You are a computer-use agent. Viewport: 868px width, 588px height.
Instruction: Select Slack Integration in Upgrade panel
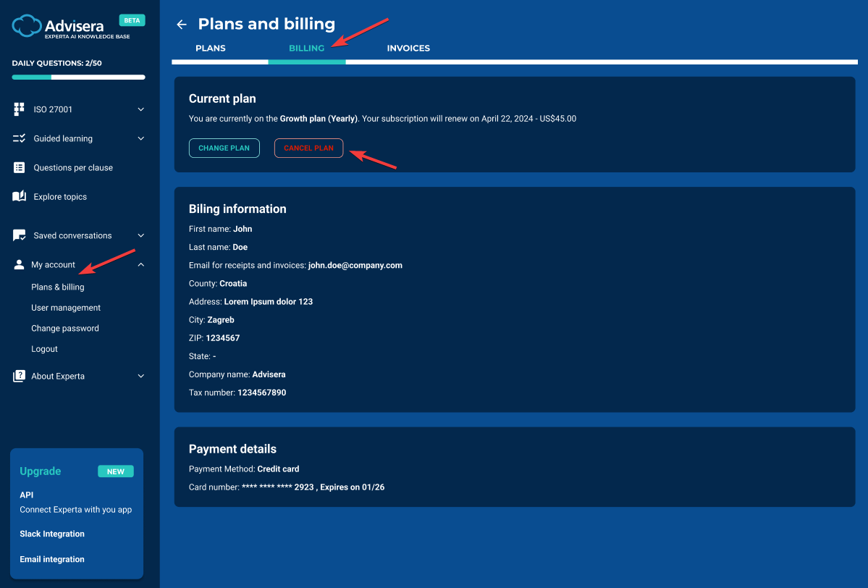pos(52,534)
